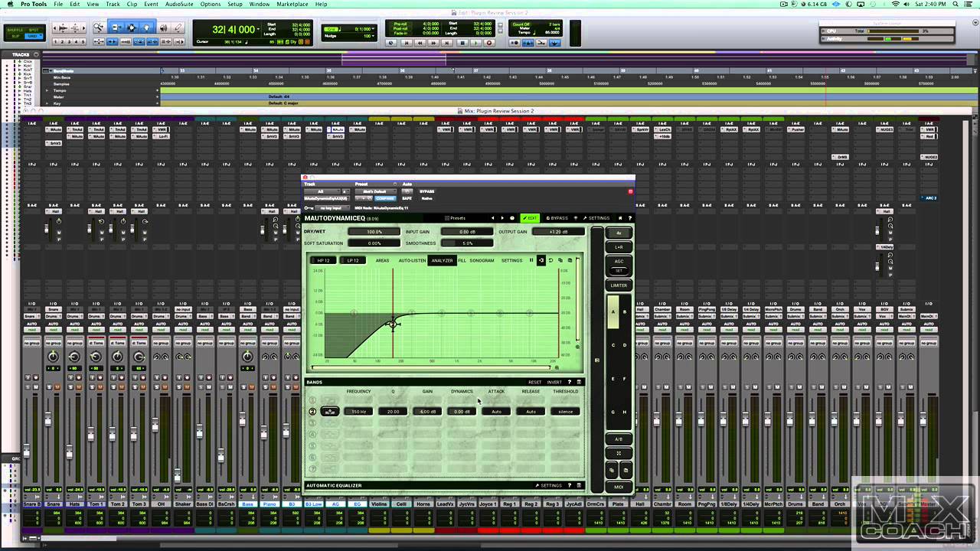Adjust the DRY/WET 100.0% slider
The height and width of the screenshot is (551, 980).
[374, 232]
